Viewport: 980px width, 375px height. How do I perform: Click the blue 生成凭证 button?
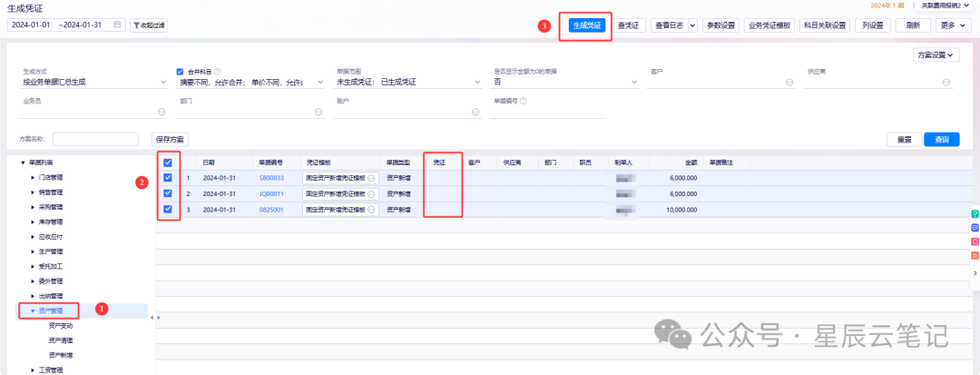(x=587, y=25)
